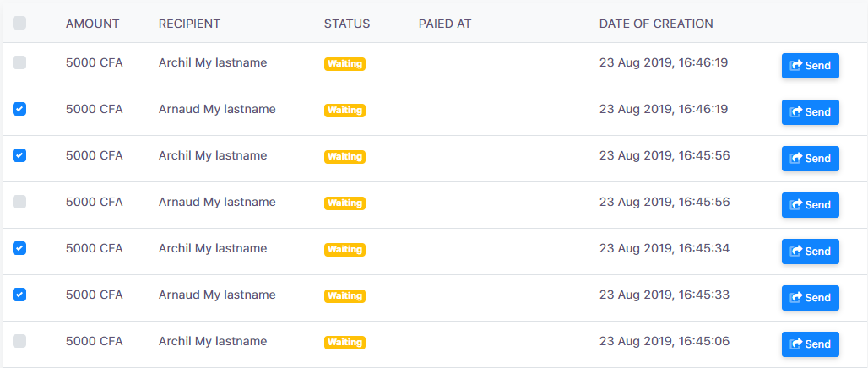Send the payment created at 16:45:33
Image resolution: width=868 pixels, height=368 pixels.
[811, 298]
